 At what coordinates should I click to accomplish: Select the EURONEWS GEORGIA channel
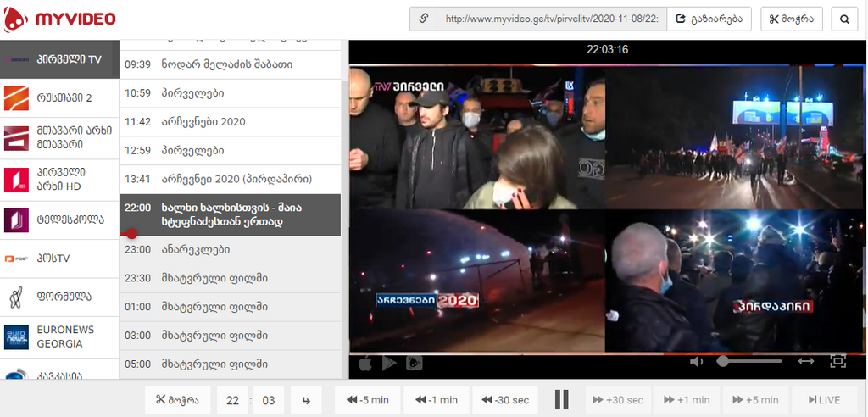pyautogui.click(x=60, y=336)
